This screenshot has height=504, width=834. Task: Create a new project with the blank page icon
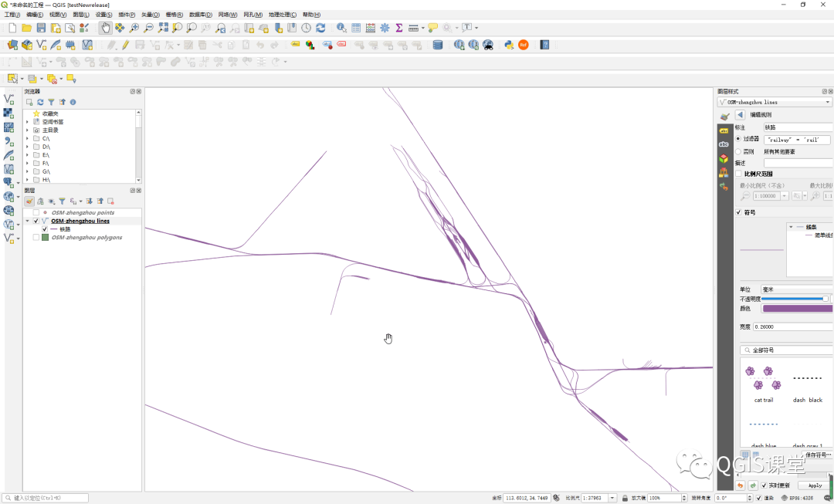[x=13, y=28]
